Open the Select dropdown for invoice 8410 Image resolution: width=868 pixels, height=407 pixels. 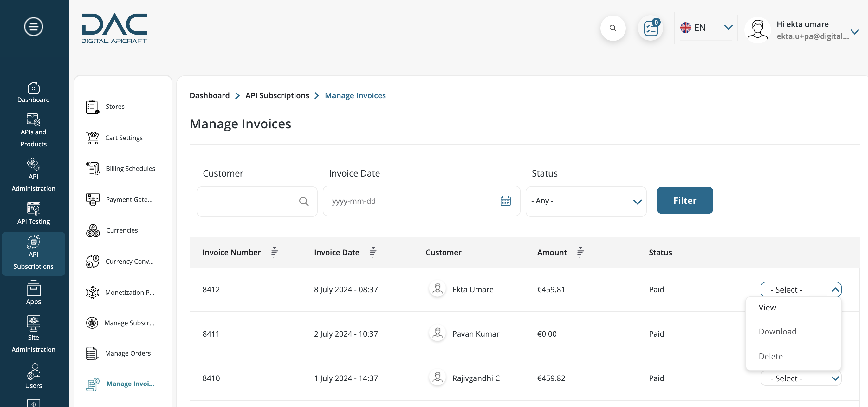(x=800, y=378)
